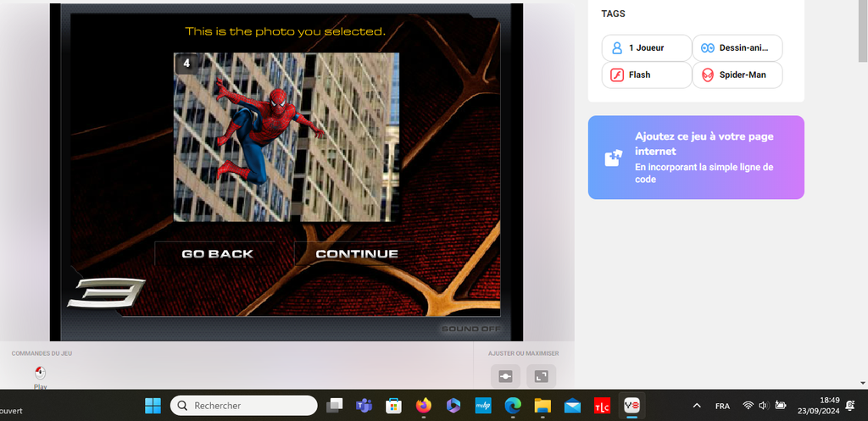The width and height of the screenshot is (868, 421).
Task: Open Microsoft Teams from the taskbar
Action: tap(364, 406)
